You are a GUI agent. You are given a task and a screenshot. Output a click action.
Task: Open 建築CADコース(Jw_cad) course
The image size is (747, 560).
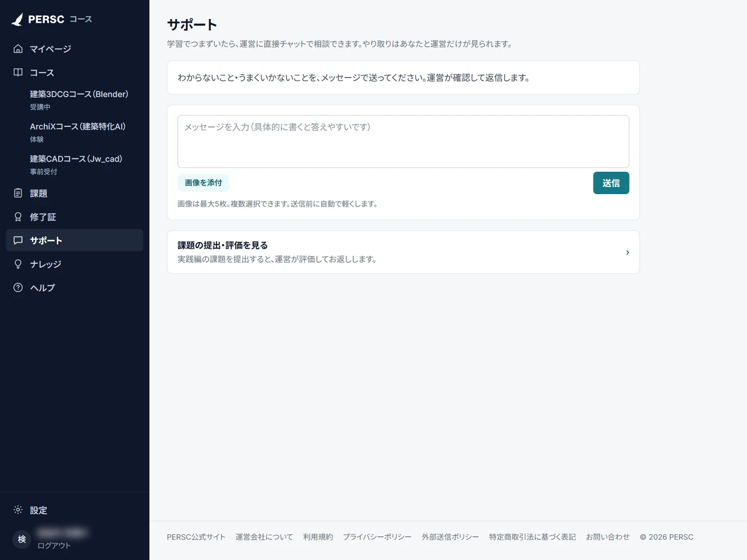tap(76, 159)
